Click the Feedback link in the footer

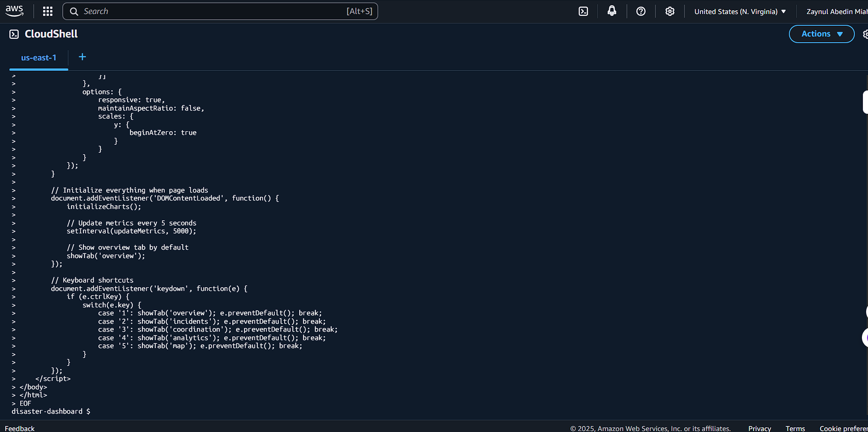click(20, 428)
